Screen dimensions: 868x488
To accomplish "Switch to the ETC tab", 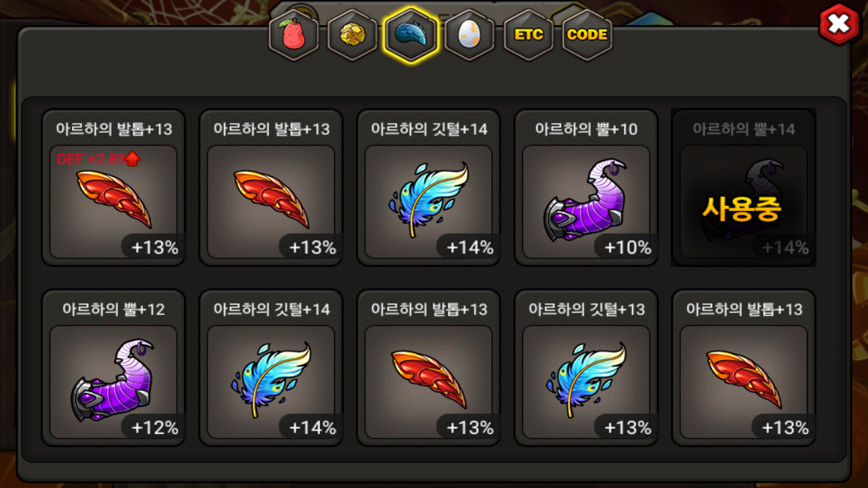I will pyautogui.click(x=528, y=34).
